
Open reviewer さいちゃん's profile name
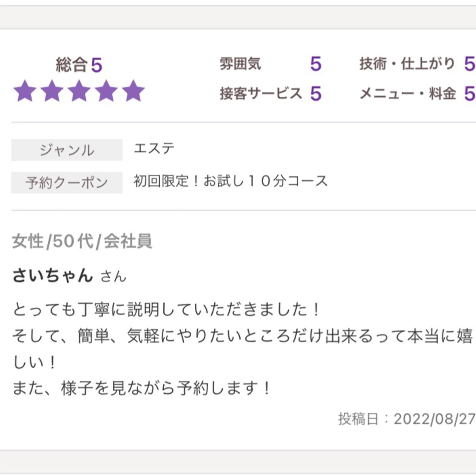tap(53, 275)
